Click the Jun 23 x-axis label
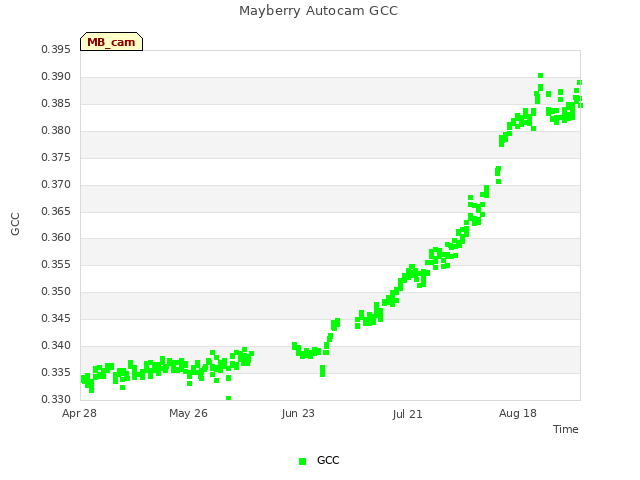 click(298, 413)
